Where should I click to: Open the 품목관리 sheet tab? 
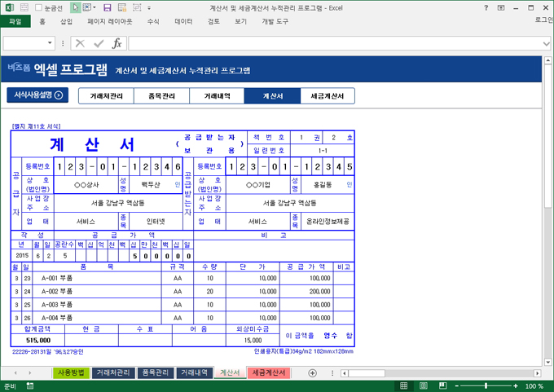click(x=156, y=372)
